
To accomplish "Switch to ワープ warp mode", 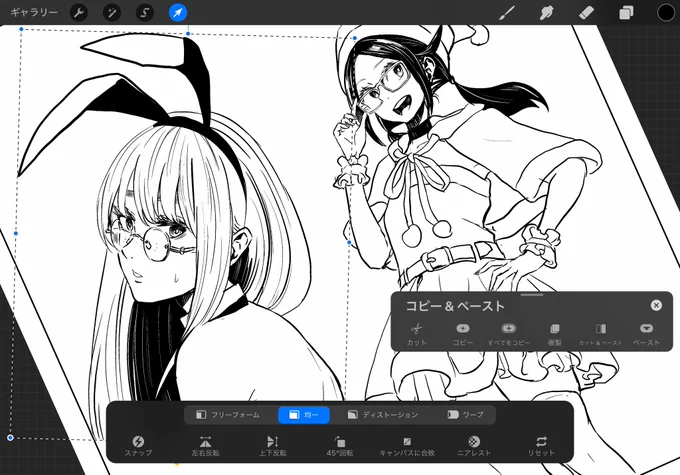I will click(465, 415).
